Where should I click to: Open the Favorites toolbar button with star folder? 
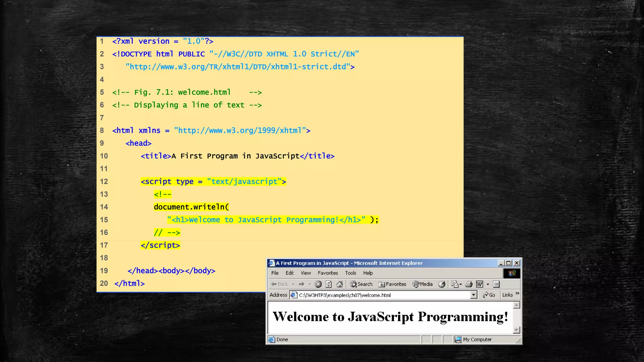[x=392, y=284]
